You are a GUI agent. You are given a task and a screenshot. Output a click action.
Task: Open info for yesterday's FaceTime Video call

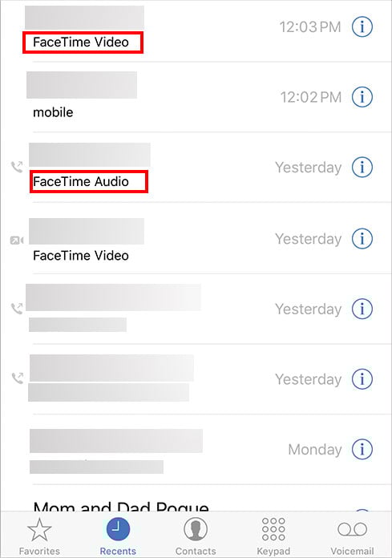point(362,238)
